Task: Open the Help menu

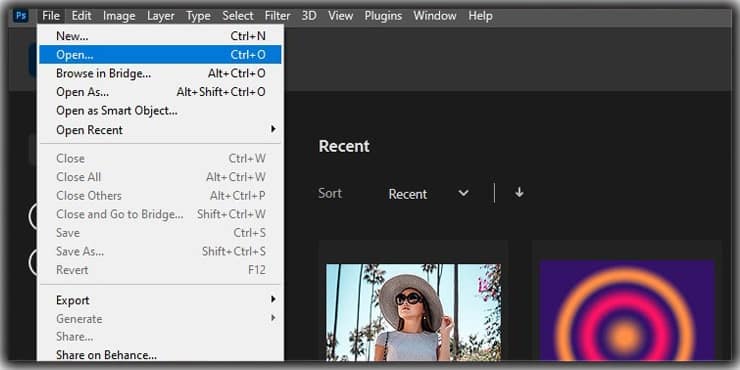Action: pos(480,16)
